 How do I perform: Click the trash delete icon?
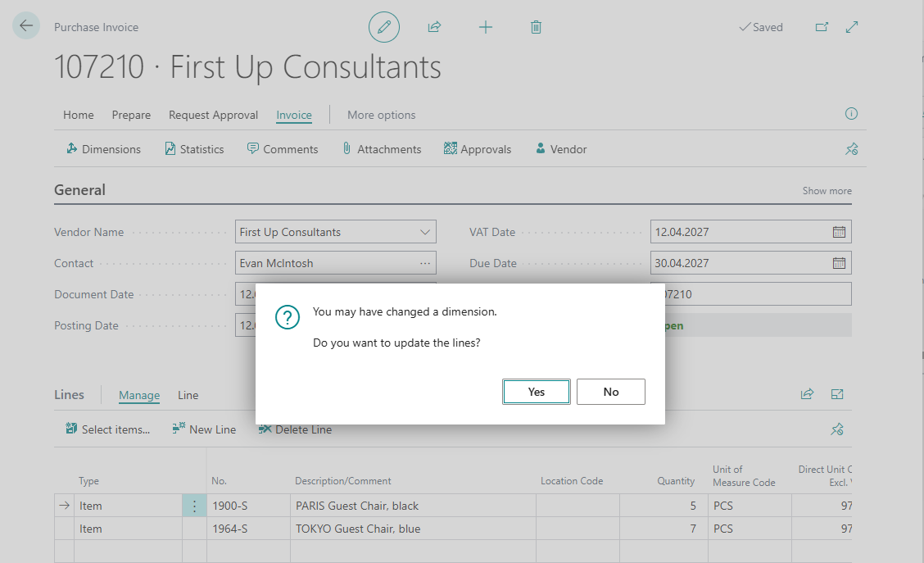536,27
